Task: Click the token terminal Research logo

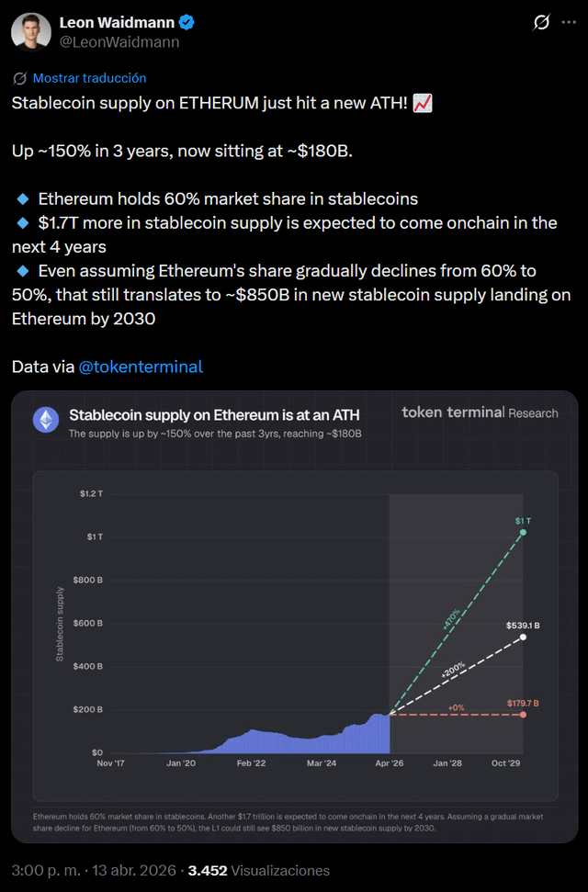Action: pyautogui.click(x=480, y=412)
